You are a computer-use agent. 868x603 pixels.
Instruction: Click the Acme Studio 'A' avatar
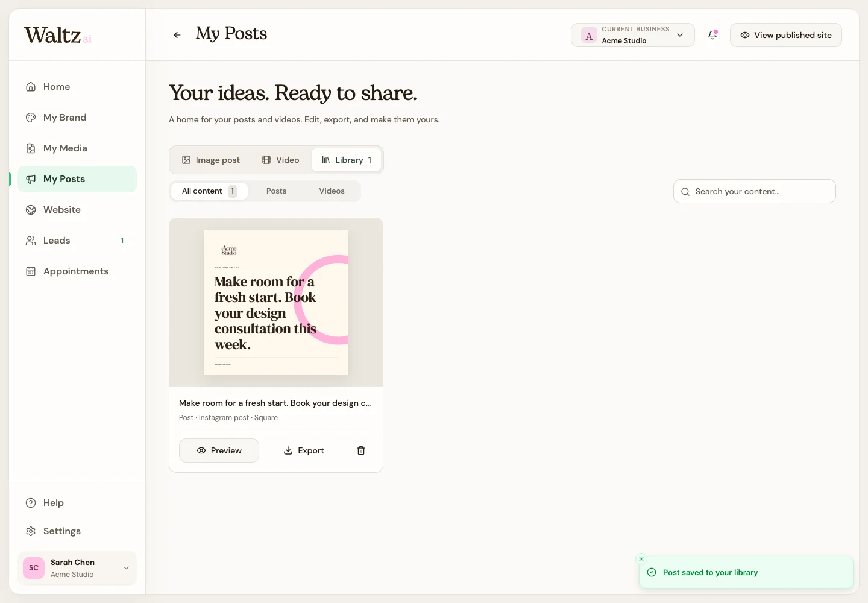(589, 35)
